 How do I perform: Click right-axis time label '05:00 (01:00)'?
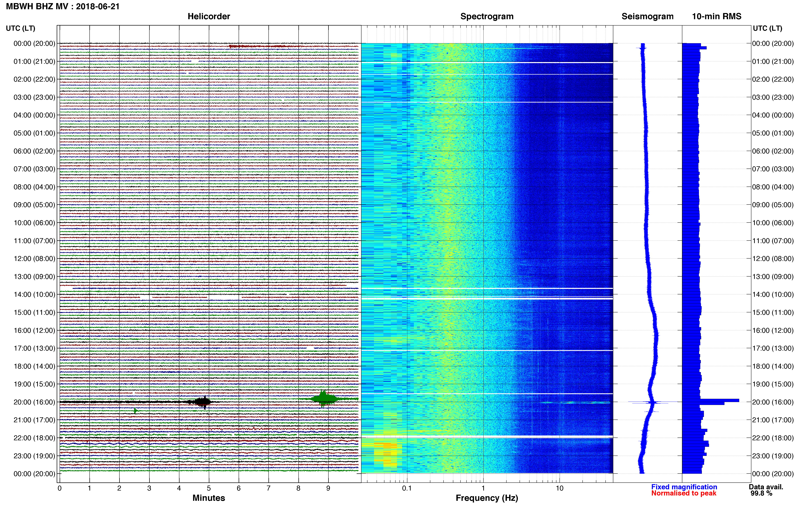773,133
